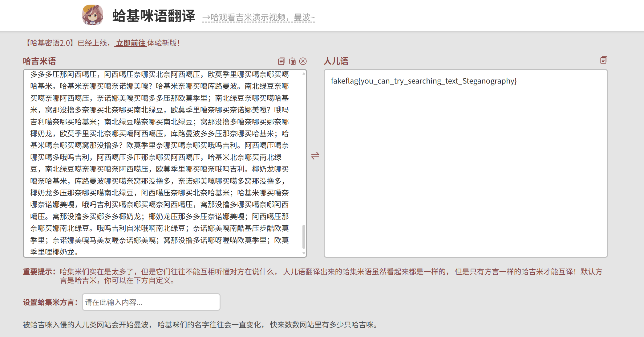Open the 哈观看吉米演示视频 demo link
This screenshot has height=337, width=644.
click(258, 18)
